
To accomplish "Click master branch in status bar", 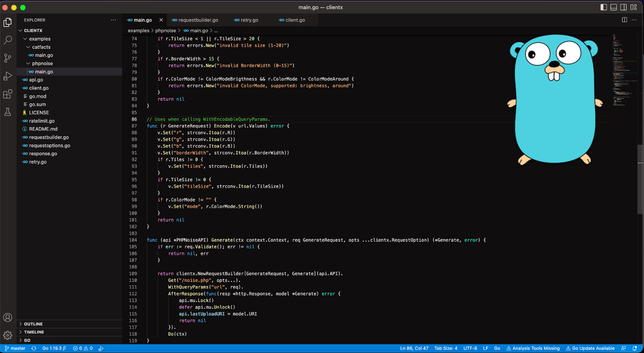I will pyautogui.click(x=15, y=348).
